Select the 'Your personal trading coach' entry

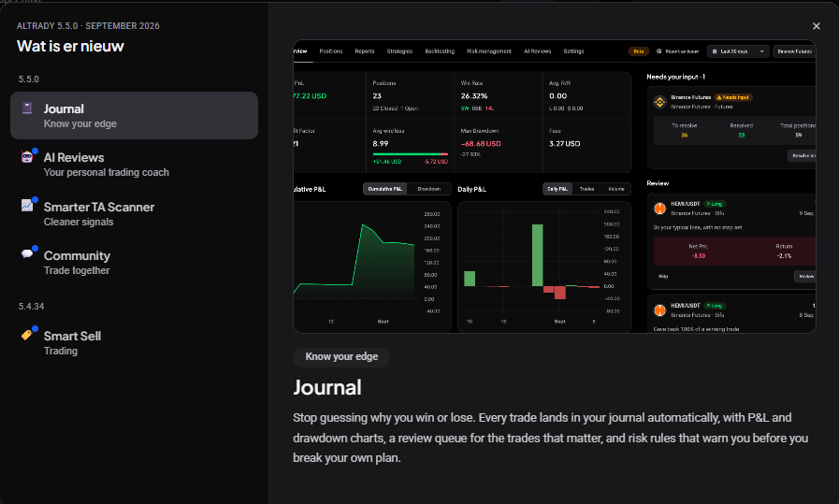click(134, 165)
